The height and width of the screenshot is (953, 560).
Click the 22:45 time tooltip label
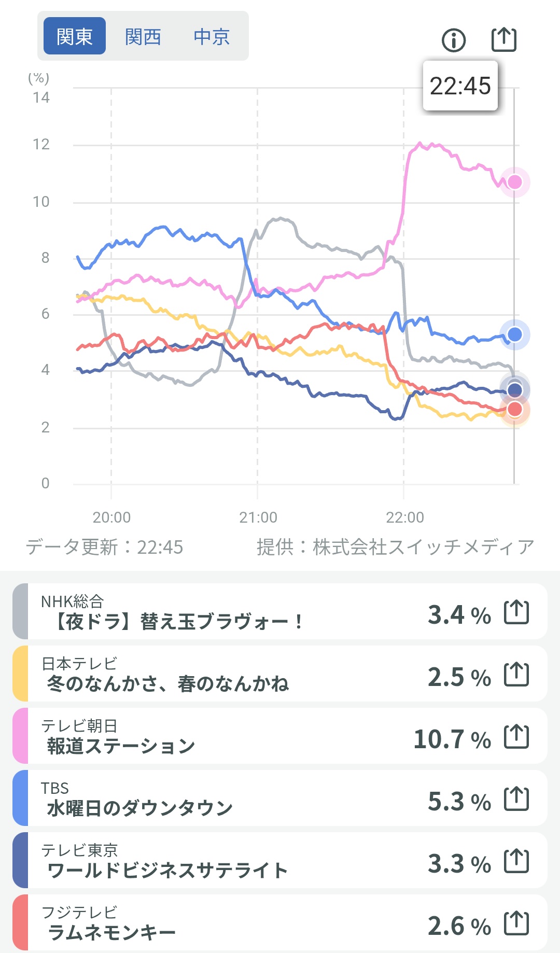[460, 86]
